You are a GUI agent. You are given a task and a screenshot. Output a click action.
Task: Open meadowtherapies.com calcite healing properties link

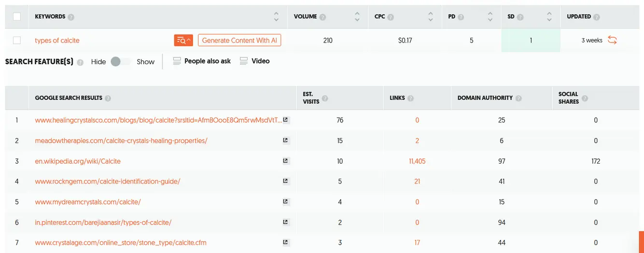121,141
